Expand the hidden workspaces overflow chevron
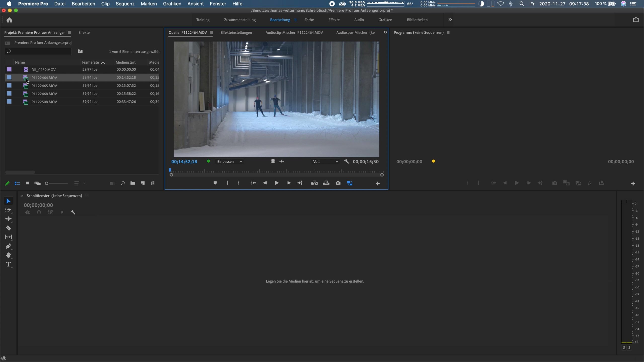644x362 pixels. (x=450, y=20)
